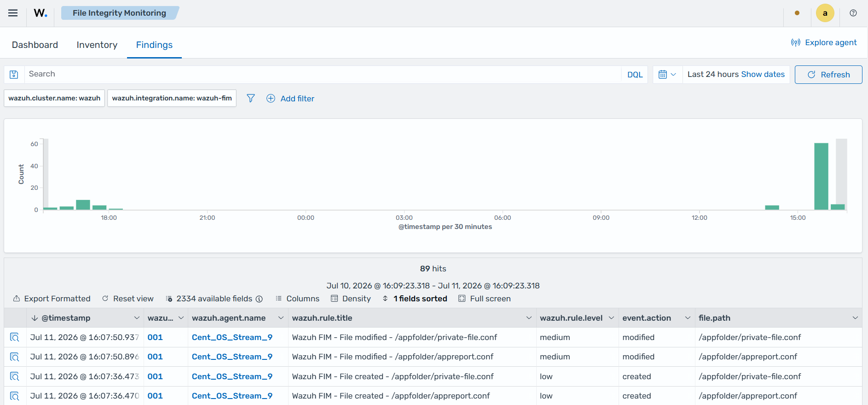Inspect document for 16:07:50.896 row

15,357
